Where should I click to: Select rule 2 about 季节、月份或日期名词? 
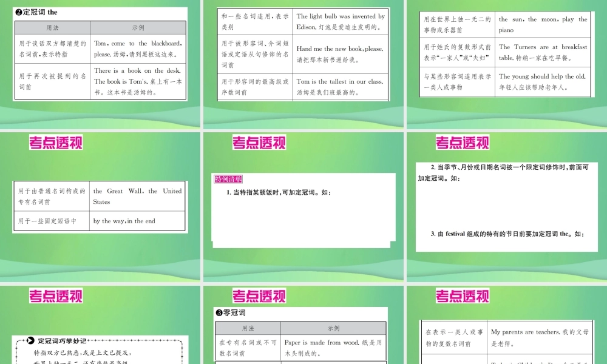click(503, 172)
